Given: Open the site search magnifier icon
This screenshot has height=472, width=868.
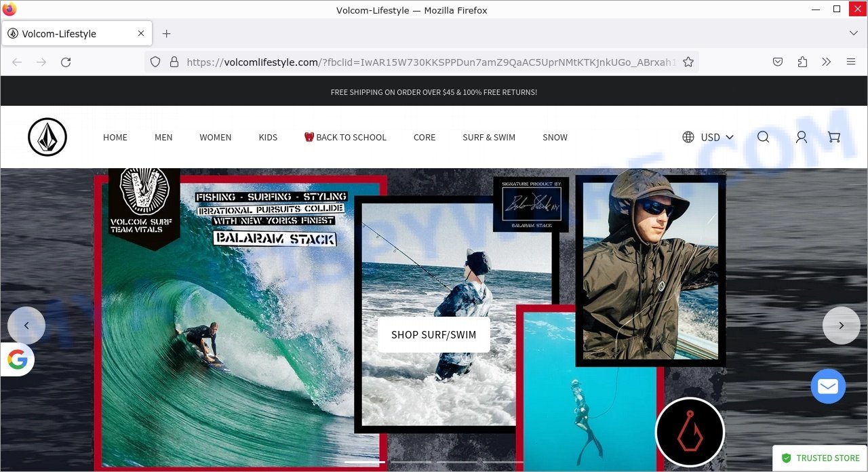Looking at the screenshot, I should 763,137.
